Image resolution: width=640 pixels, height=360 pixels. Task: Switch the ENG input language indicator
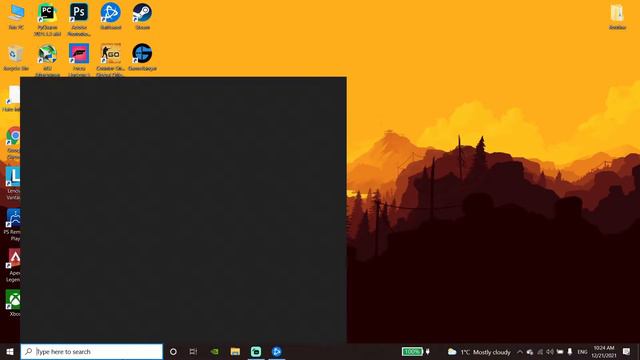[x=582, y=352]
